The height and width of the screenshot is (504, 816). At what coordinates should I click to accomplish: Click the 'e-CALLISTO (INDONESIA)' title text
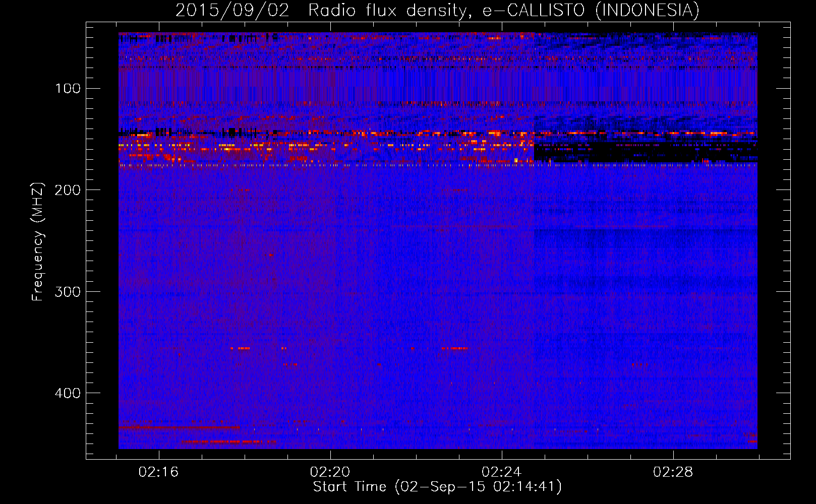[x=591, y=11]
